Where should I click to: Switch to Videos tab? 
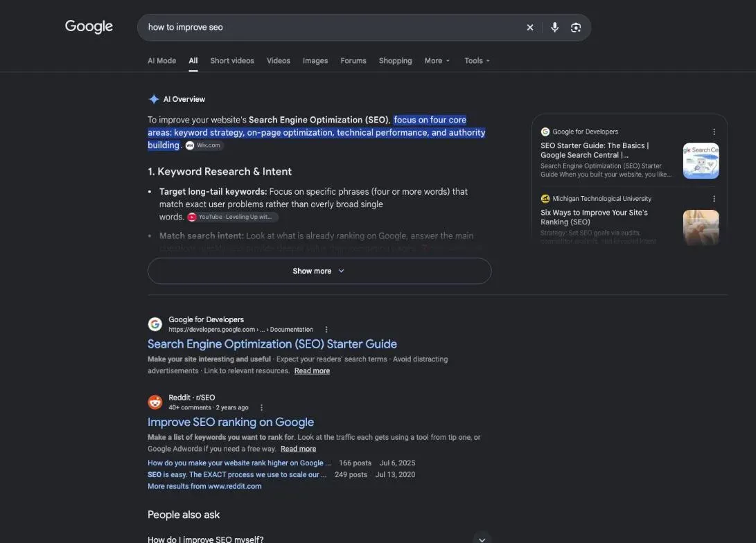coord(278,61)
